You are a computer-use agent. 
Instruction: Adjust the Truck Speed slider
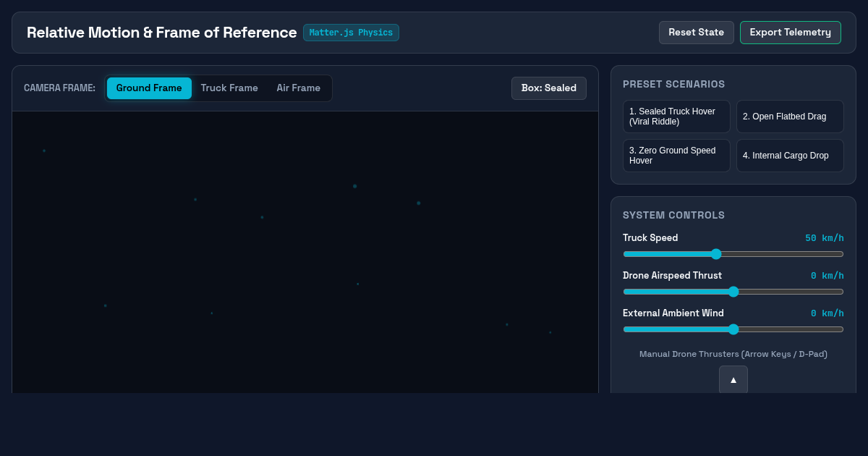click(733, 254)
